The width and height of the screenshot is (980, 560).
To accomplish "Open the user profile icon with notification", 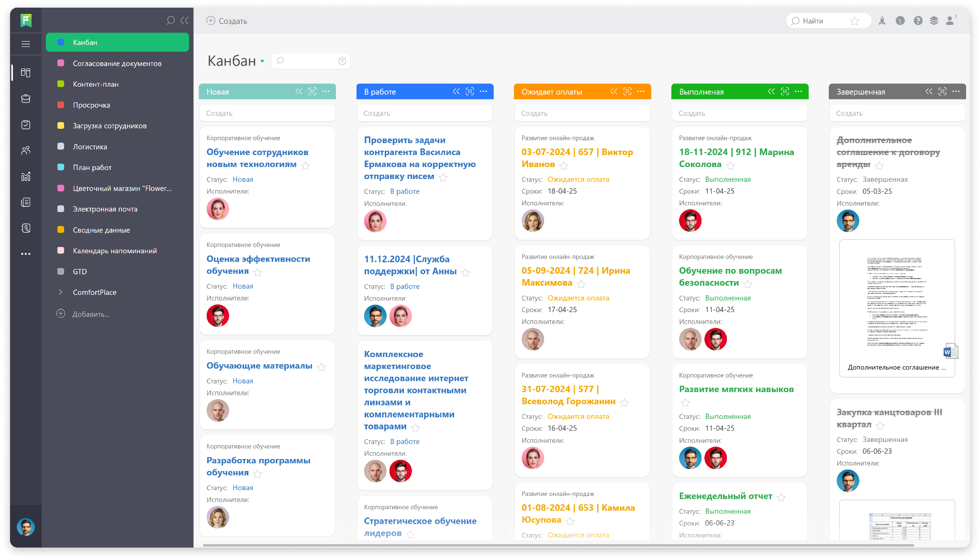I will (950, 21).
